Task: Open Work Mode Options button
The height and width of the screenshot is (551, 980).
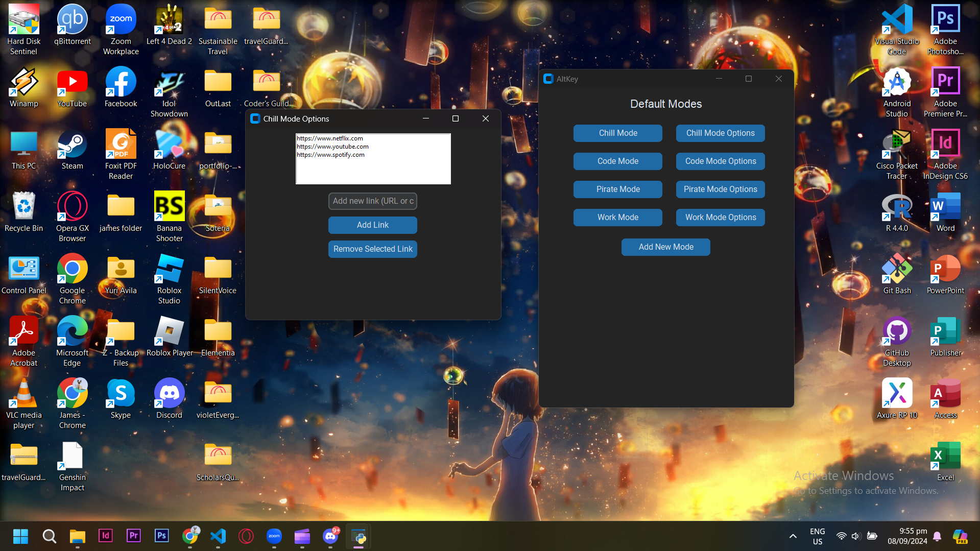Action: point(720,218)
